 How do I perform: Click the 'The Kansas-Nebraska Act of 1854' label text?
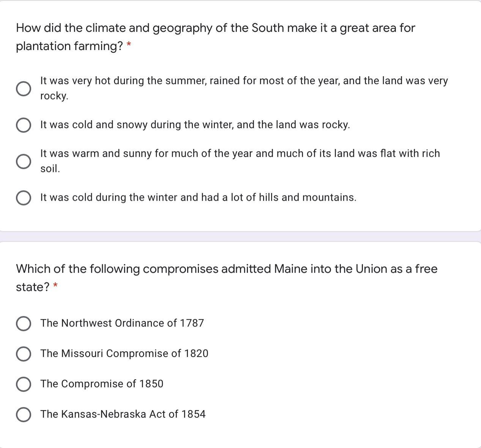[x=123, y=414]
